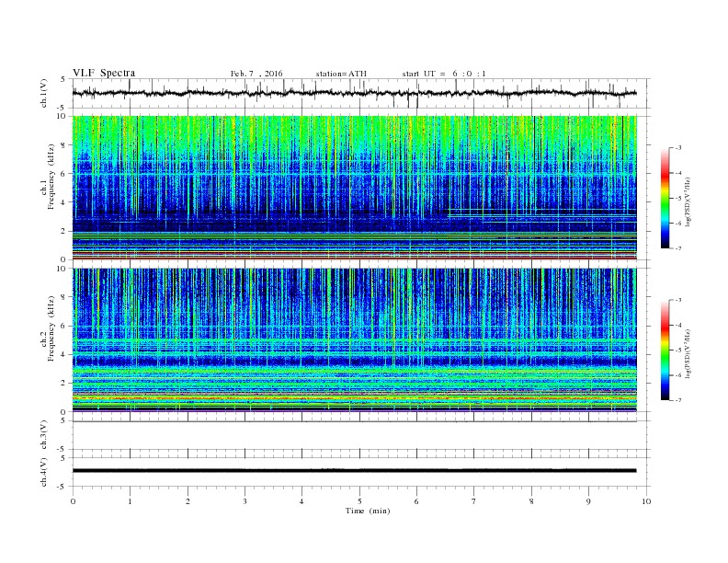Click the time axis tick label "3"

pyautogui.click(x=245, y=501)
